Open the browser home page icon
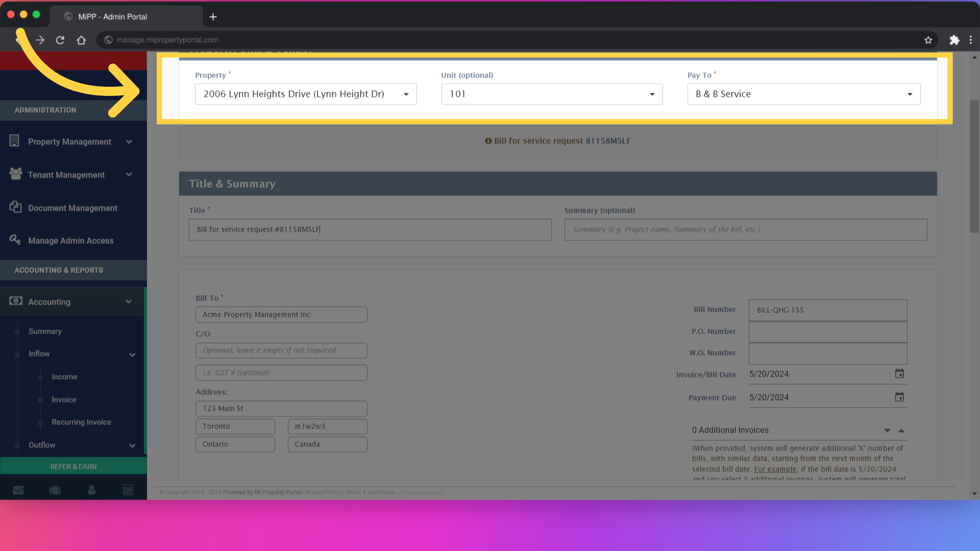Viewport: 980px width, 551px height. pyautogui.click(x=81, y=40)
